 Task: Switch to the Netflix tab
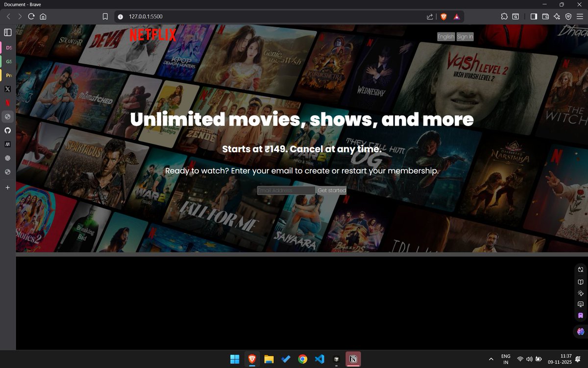7,103
